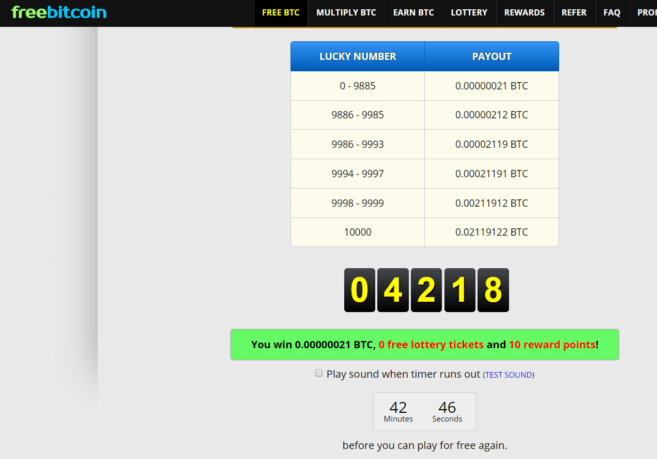Select the 0.02119122 BTC payout cell
This screenshot has height=459, width=657.
[x=491, y=232]
